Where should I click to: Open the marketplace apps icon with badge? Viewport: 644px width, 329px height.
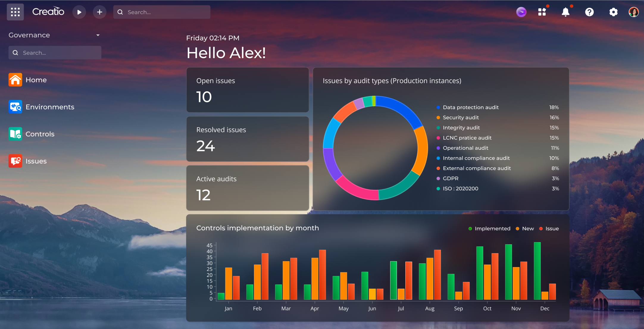pyautogui.click(x=543, y=12)
